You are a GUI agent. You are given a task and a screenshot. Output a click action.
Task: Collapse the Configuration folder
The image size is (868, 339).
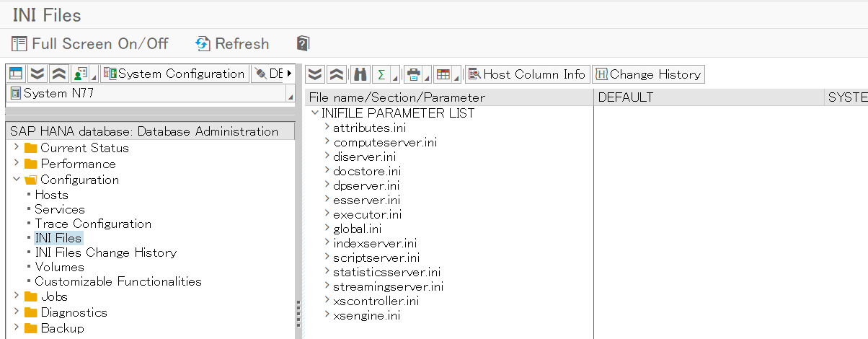(x=17, y=180)
